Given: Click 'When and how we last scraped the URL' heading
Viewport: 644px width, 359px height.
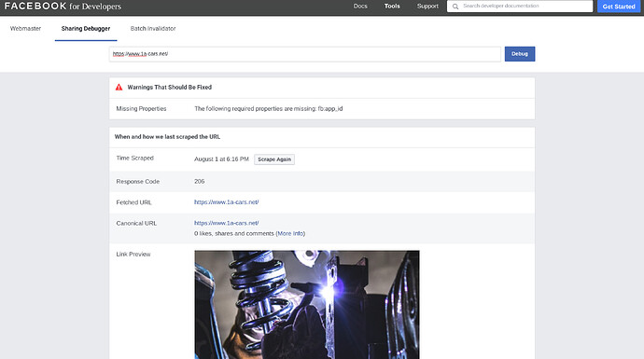Looking at the screenshot, I should point(167,137).
